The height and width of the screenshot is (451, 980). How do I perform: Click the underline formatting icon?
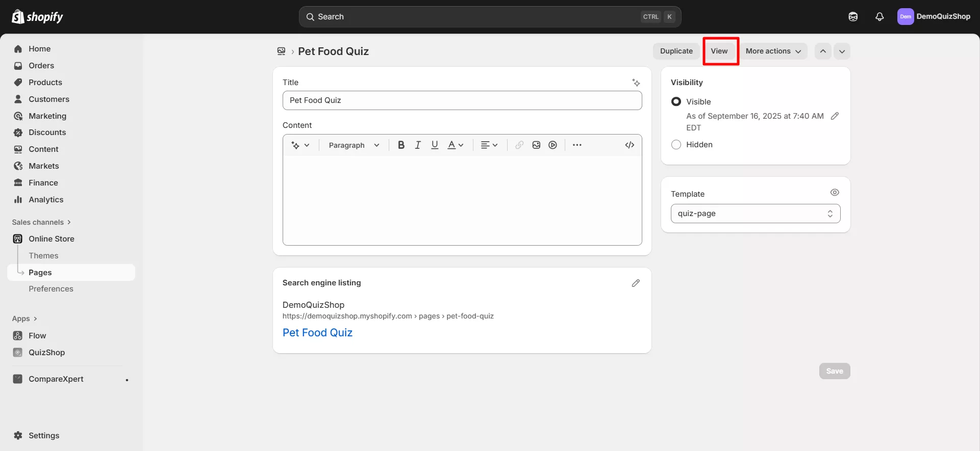(435, 145)
